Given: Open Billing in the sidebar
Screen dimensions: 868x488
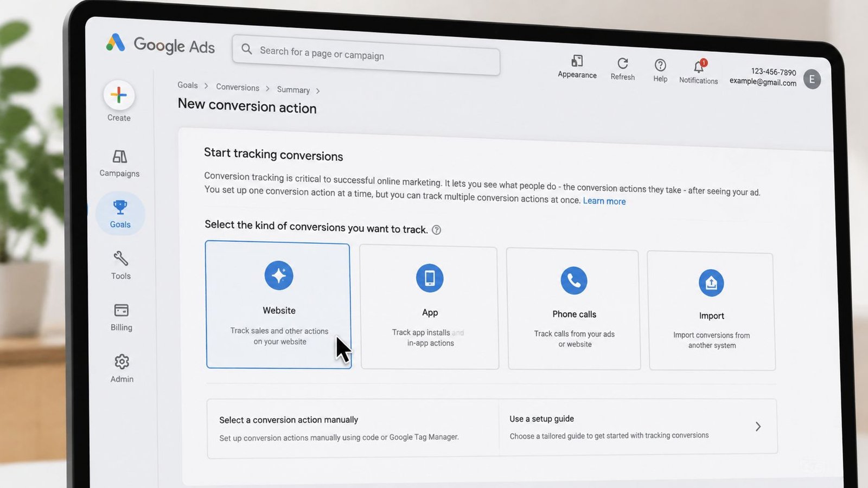Looking at the screenshot, I should [x=122, y=317].
